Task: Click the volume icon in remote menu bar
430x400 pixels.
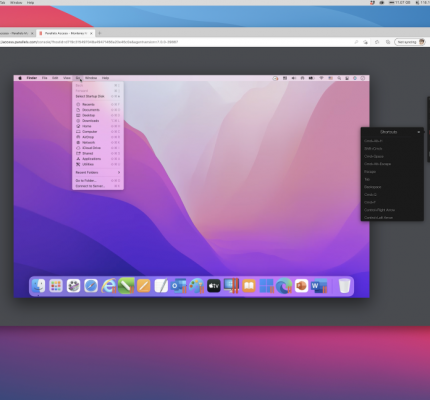Action: pyautogui.click(x=294, y=78)
